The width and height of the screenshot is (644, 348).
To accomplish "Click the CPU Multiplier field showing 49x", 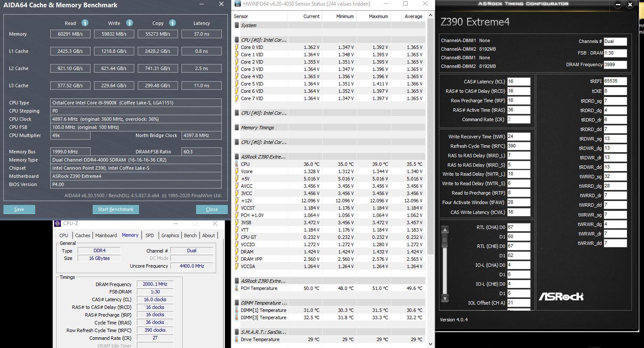I will click(x=70, y=135).
